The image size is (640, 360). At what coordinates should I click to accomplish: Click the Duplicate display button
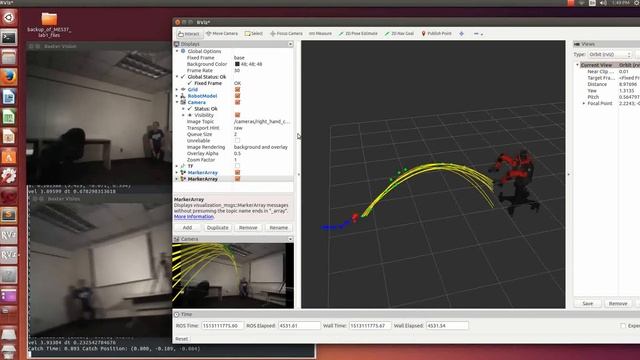tap(218, 228)
